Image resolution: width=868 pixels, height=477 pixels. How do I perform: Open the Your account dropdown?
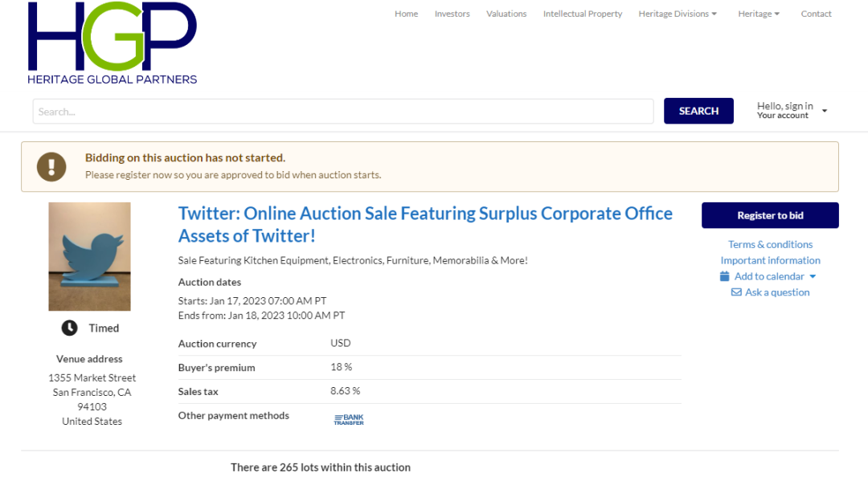click(792, 111)
